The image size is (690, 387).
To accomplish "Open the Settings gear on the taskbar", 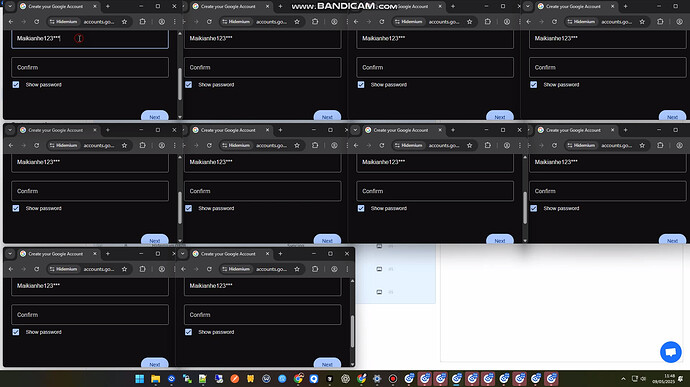I will [377, 379].
